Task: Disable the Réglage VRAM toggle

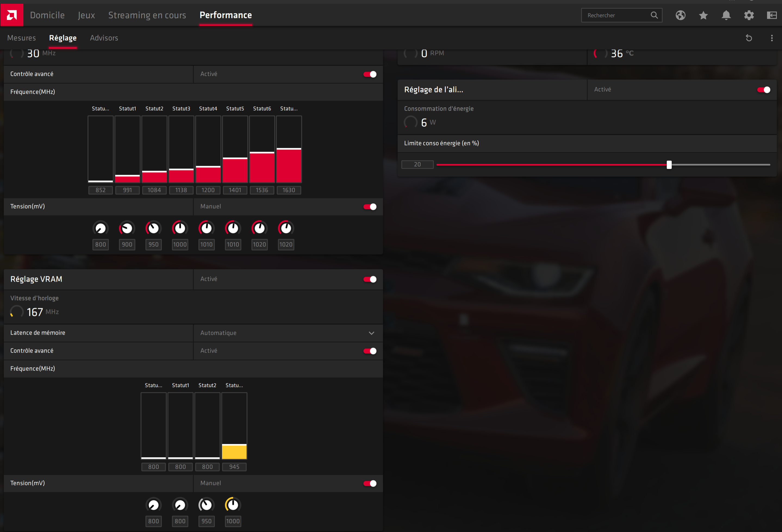Action: point(370,279)
